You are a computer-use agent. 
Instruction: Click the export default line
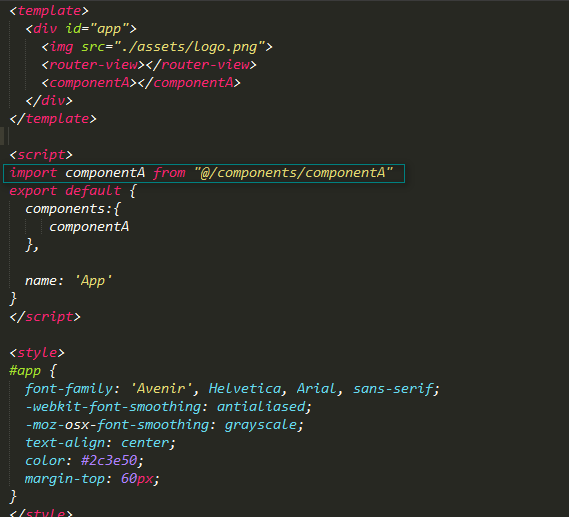pyautogui.click(x=73, y=191)
